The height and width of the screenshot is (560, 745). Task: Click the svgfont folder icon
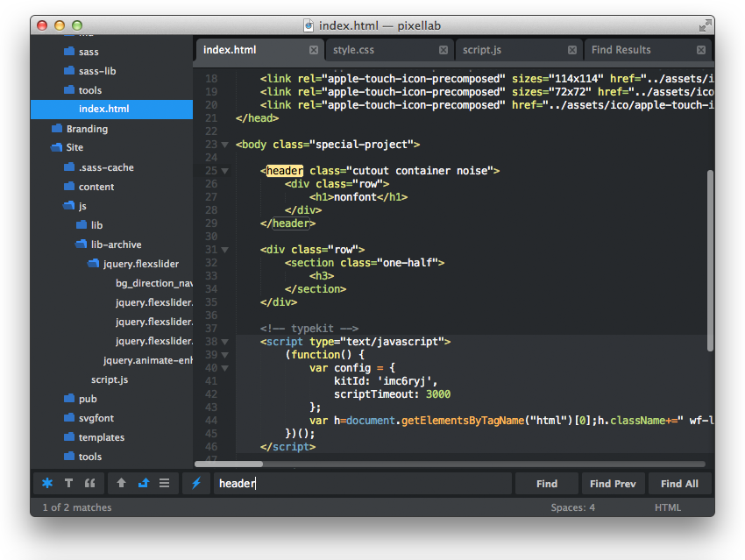coord(69,417)
